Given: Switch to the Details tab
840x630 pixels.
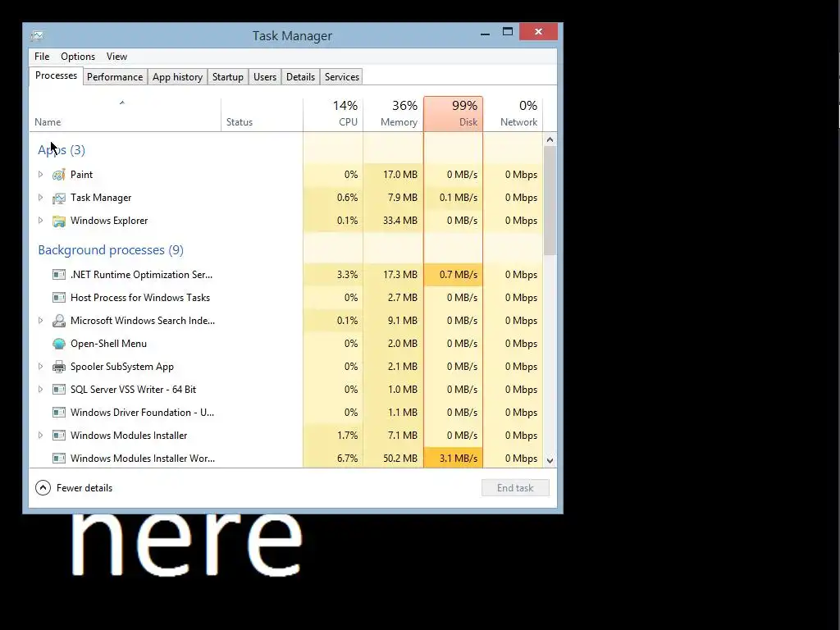Looking at the screenshot, I should coord(300,77).
